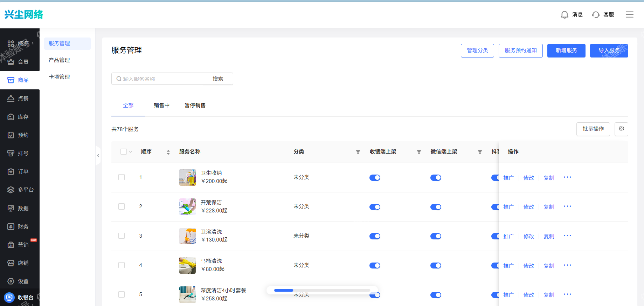
Task: Focus the 输入服务名称 search field
Action: (157, 79)
